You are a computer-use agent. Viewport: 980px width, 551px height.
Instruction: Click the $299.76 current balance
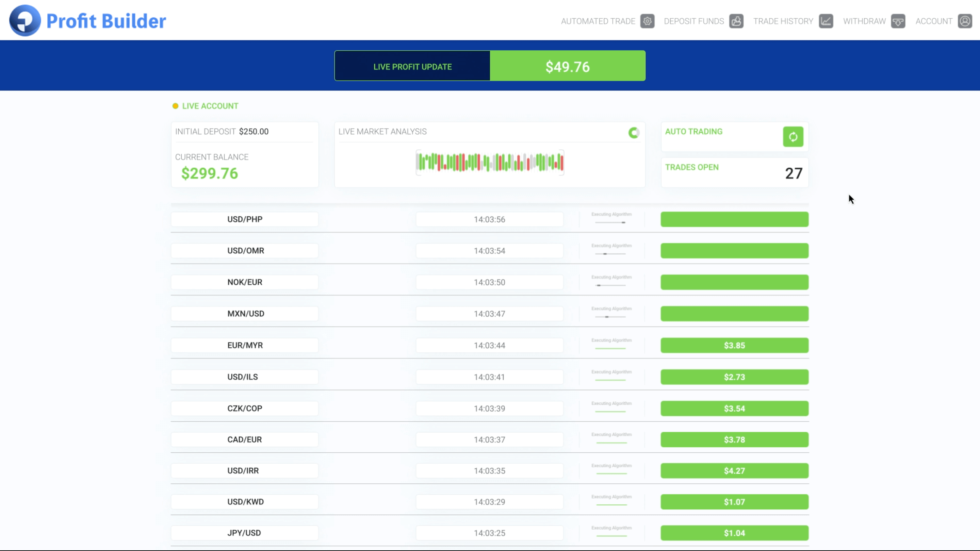tap(210, 173)
